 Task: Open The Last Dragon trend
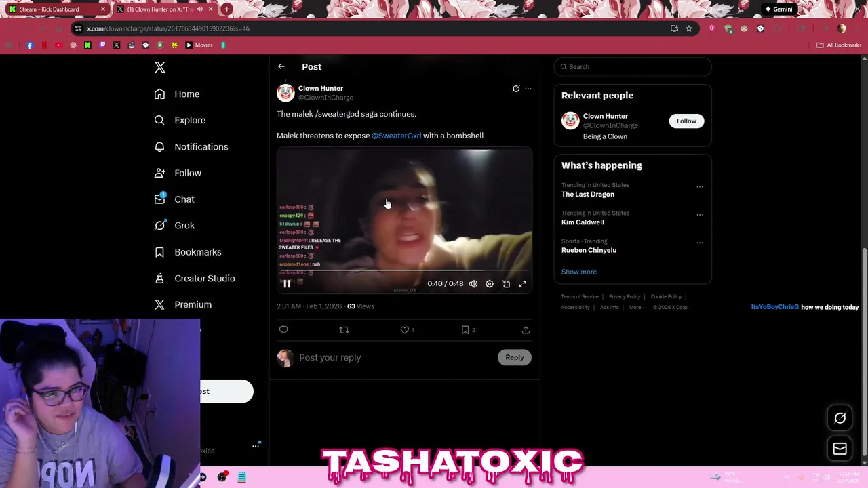[x=588, y=194]
